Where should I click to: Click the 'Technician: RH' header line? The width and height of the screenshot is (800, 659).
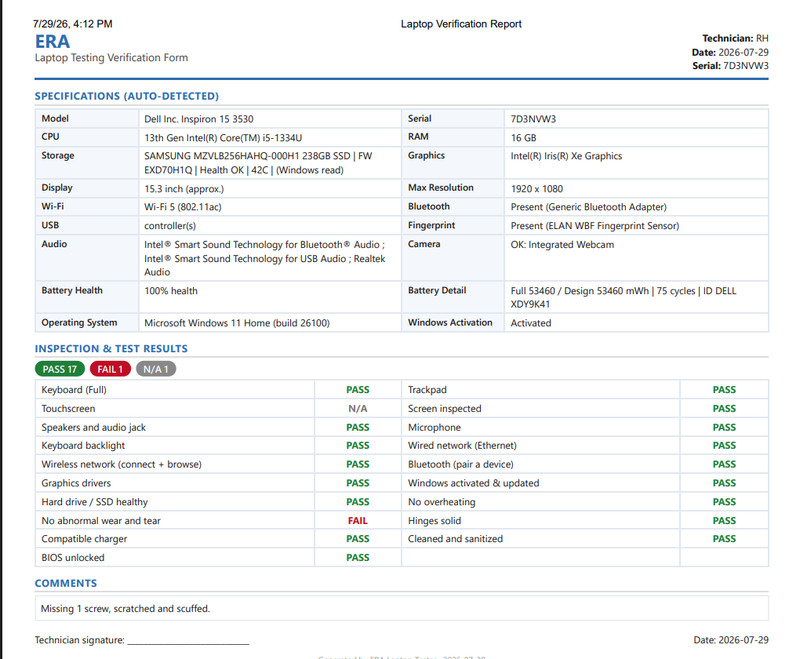(x=735, y=38)
